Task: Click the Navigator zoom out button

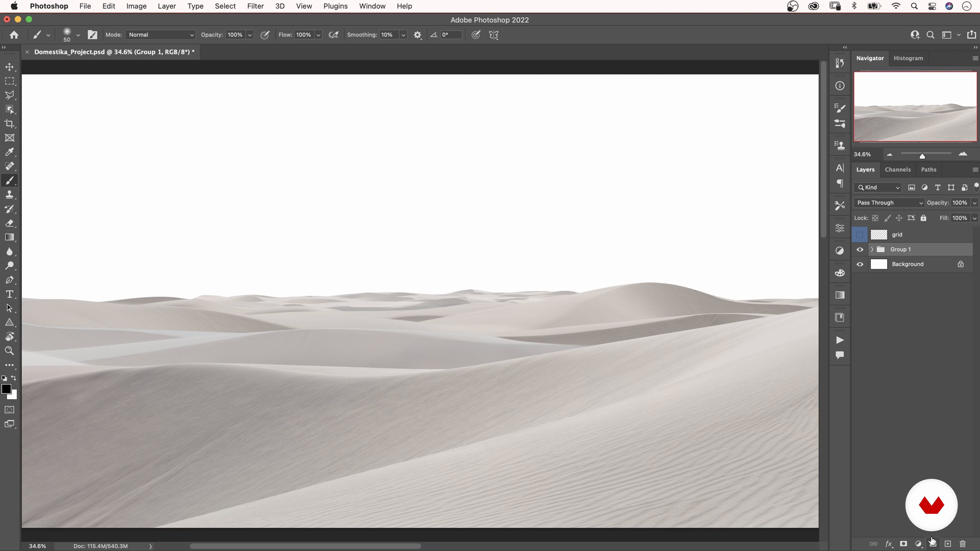Action: click(889, 154)
